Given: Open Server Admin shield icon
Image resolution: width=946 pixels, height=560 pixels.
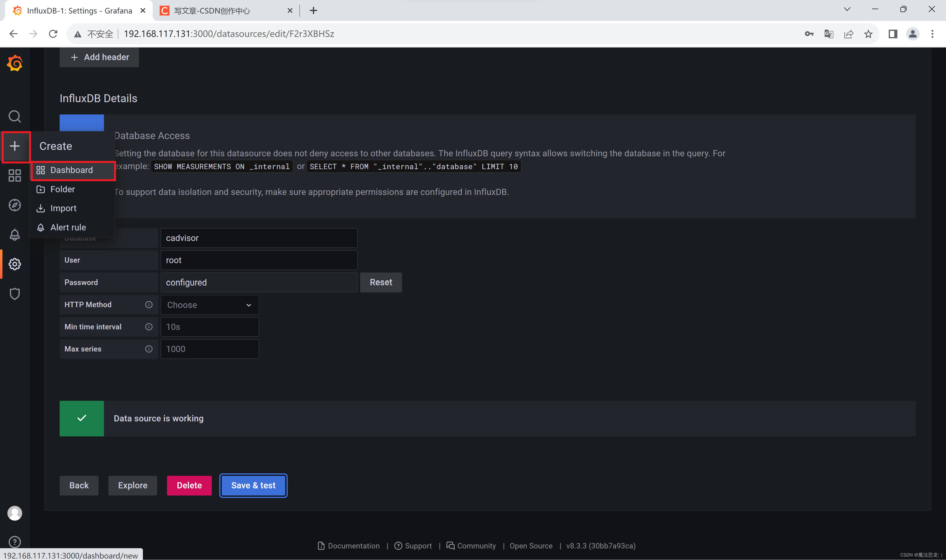Looking at the screenshot, I should point(15,294).
